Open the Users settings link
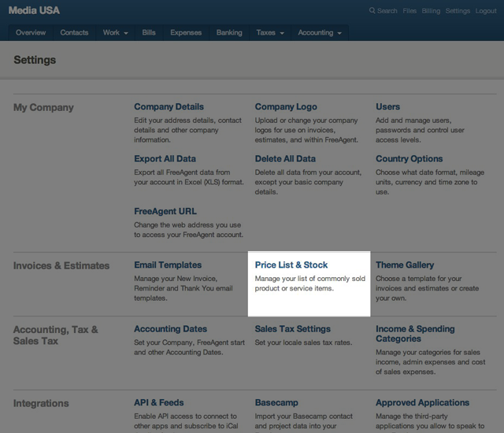 (387, 107)
